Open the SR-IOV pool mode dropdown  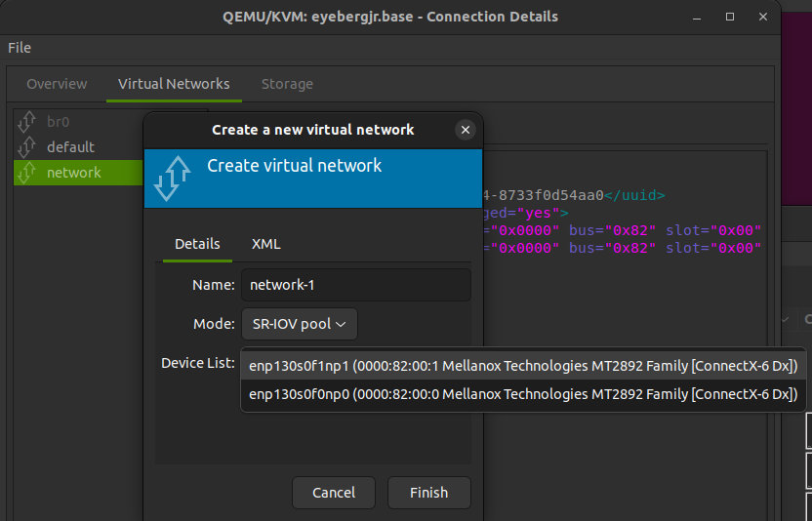(x=300, y=324)
